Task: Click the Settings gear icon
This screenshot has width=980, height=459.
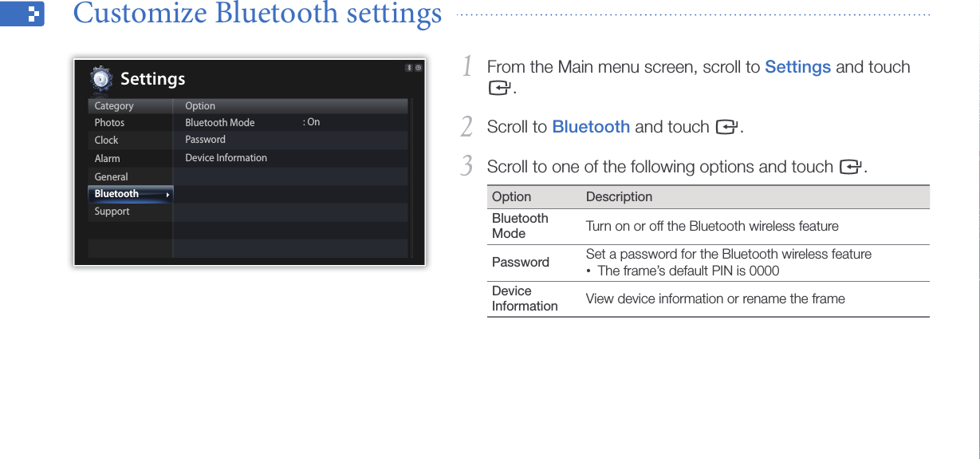Action: pos(101,79)
